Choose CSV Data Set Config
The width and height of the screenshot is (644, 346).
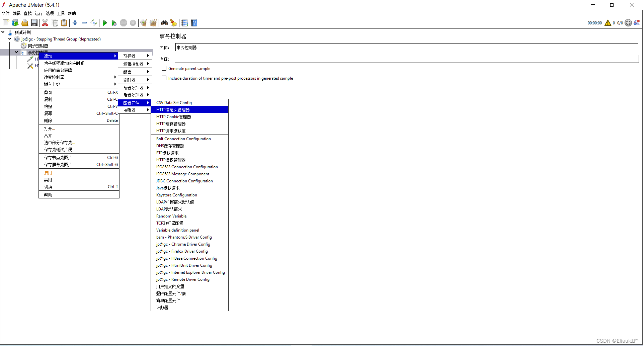click(190, 103)
